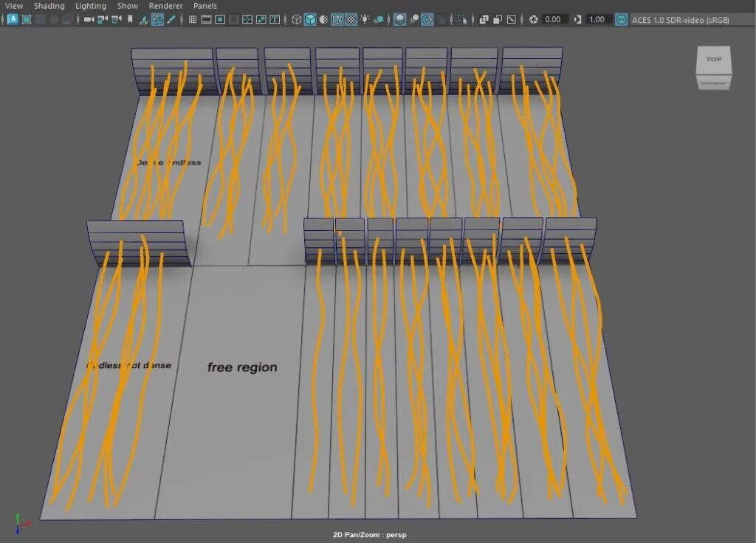The height and width of the screenshot is (543, 756).
Task: Open the Shading panel menu
Action: (49, 6)
